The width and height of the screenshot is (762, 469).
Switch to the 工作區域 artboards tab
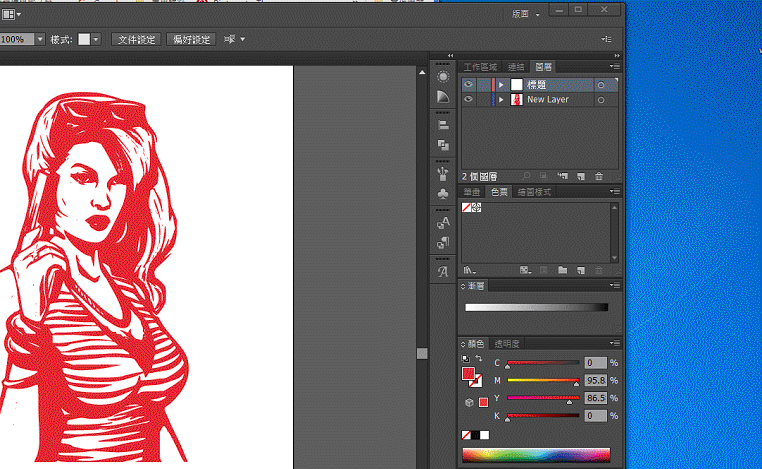(480, 67)
